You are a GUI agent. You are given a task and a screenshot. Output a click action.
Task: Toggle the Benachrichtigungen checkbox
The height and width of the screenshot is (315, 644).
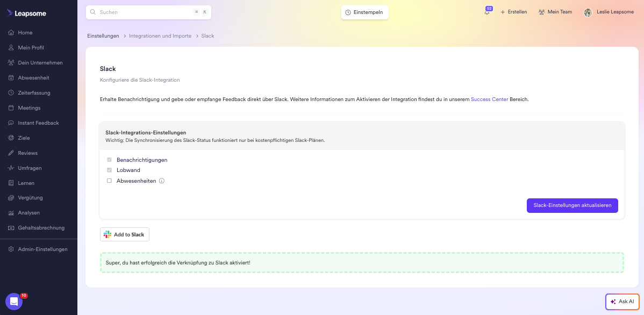(x=109, y=160)
